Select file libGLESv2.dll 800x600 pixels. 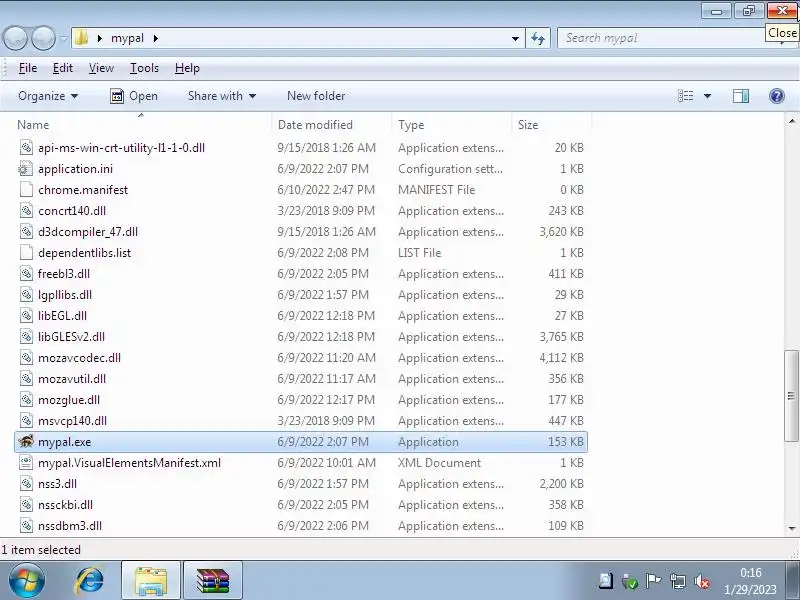(x=71, y=337)
